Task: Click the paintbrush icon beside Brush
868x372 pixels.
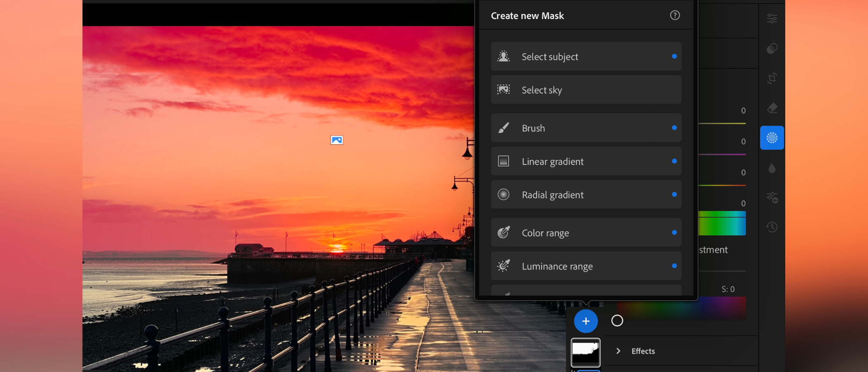Action: (x=503, y=128)
